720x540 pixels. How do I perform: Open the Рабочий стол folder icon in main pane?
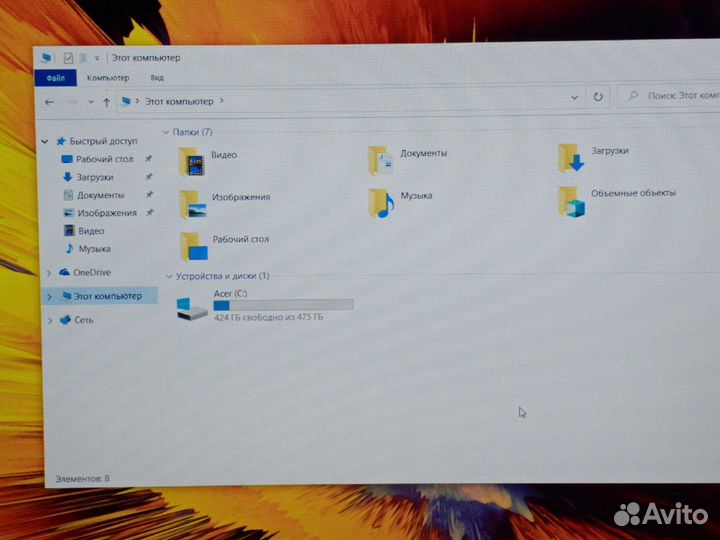click(x=194, y=246)
